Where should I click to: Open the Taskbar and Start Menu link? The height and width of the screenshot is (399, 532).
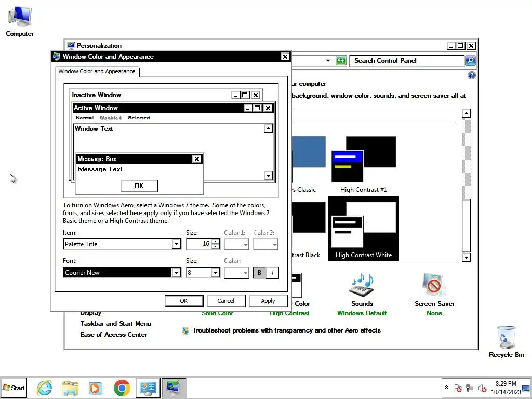point(116,324)
